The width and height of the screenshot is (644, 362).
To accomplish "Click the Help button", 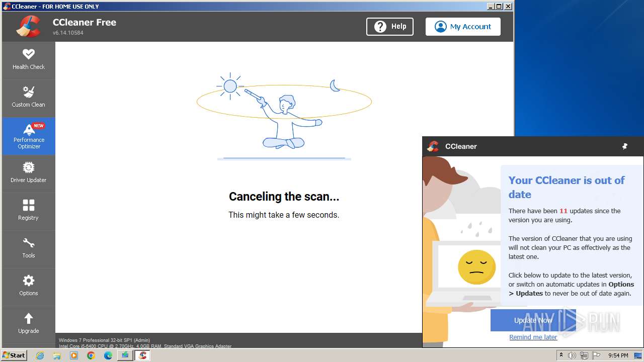I will [x=390, y=27].
